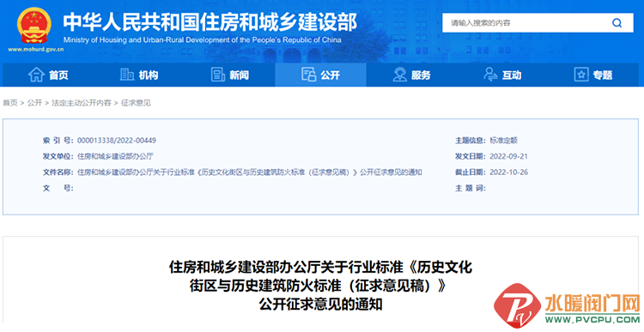Open the 服务 navigation tab
644x332 pixels.
click(x=411, y=75)
